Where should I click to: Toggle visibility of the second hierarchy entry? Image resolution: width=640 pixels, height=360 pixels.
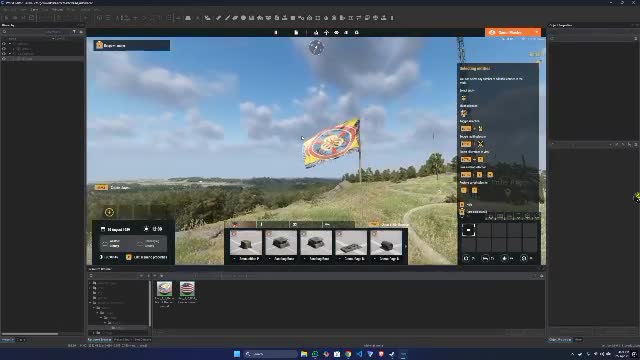coord(4,49)
